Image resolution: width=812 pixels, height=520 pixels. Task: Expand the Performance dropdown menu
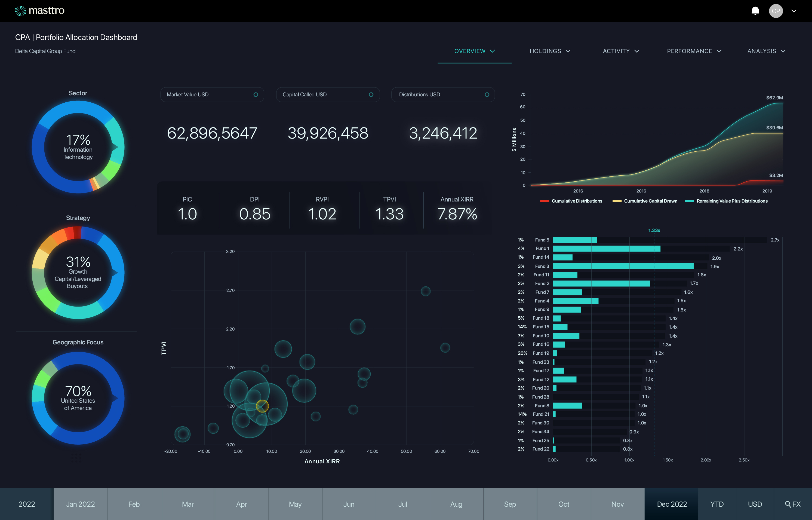694,51
